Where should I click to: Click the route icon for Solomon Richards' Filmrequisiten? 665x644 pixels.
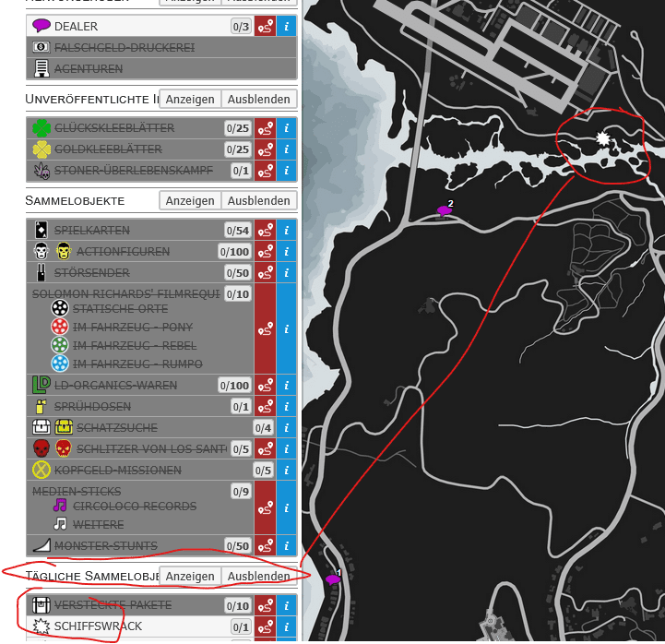point(265,328)
